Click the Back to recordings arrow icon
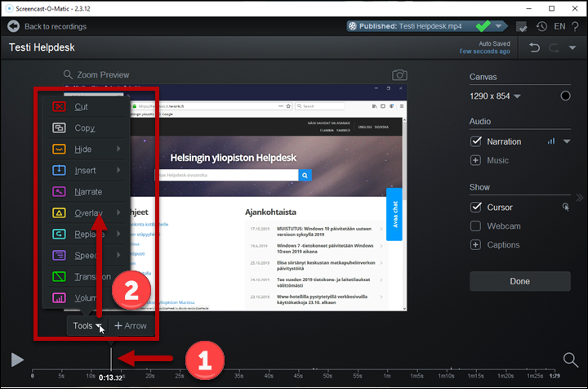588x389 pixels. tap(14, 26)
